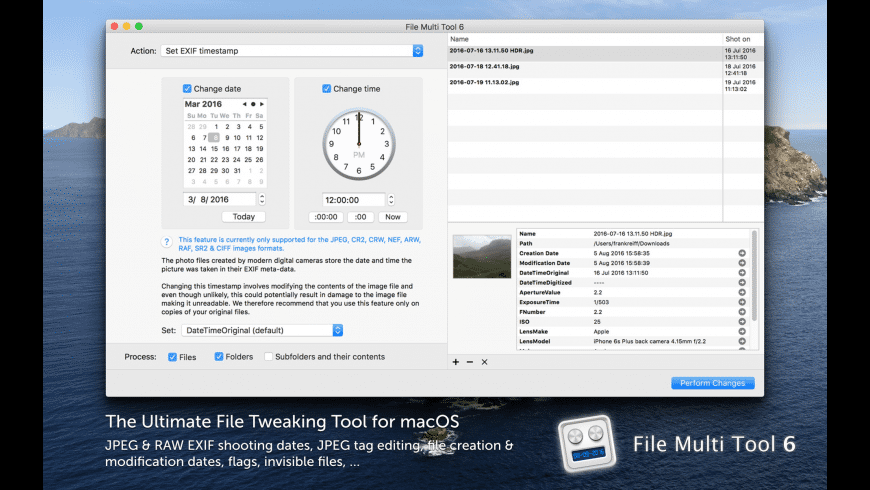Clear file list with X button

(x=484, y=362)
